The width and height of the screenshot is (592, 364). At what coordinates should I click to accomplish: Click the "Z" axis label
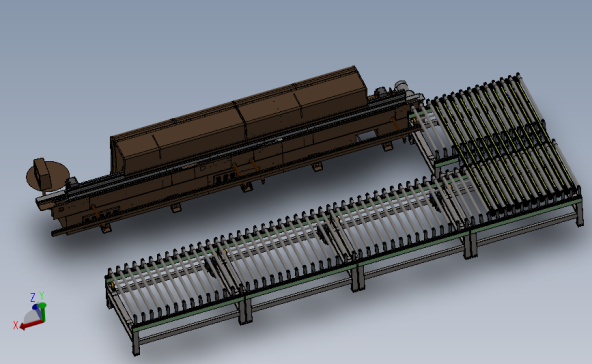[33, 298]
